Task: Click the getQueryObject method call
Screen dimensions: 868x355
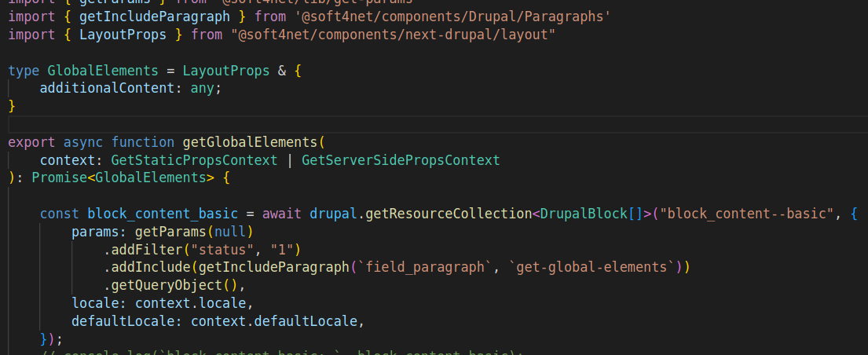Action: 166,285
